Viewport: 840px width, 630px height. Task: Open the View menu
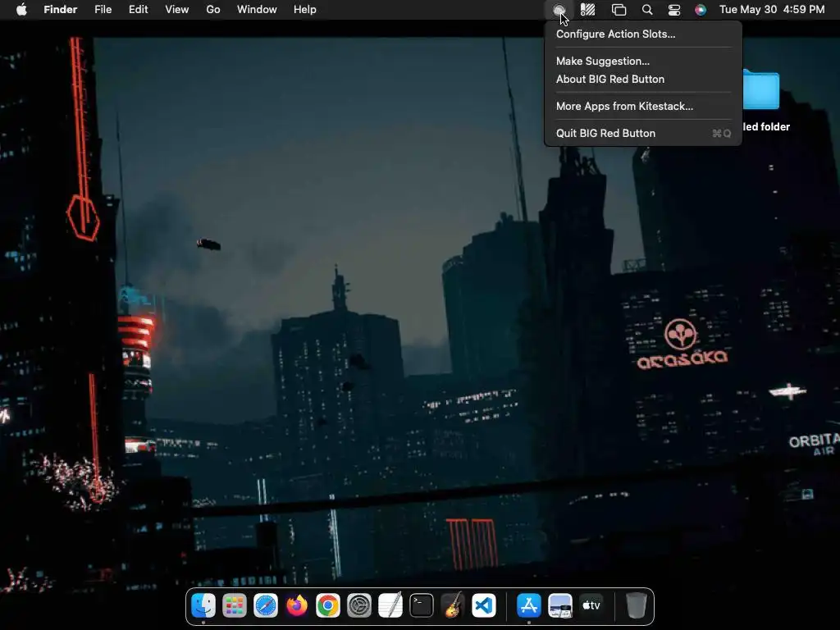click(177, 10)
